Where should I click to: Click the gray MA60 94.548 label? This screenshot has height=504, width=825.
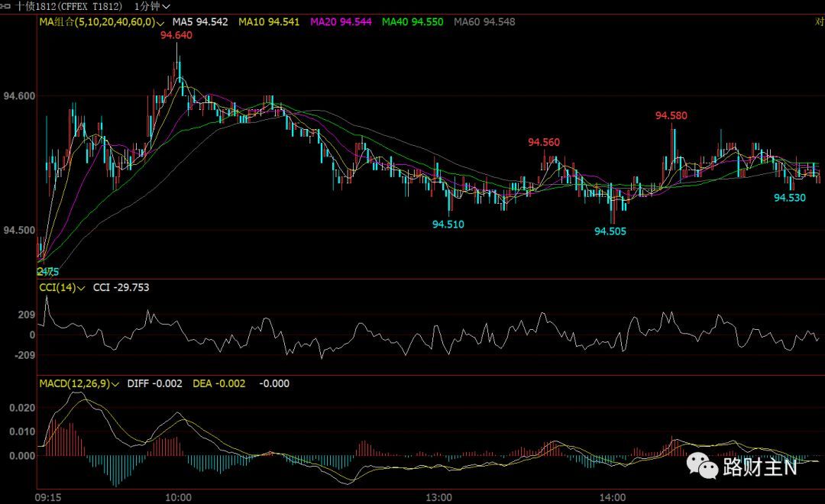484,22
